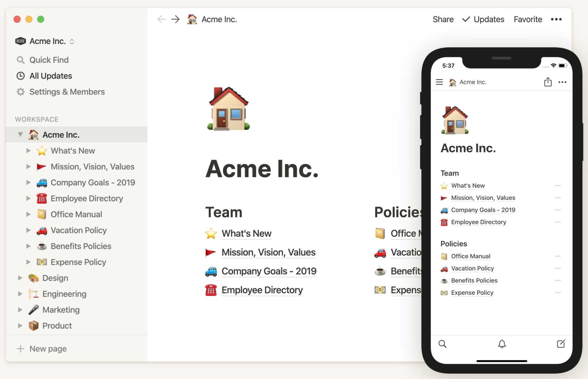
Task: Click Mission, Vision, Values link
Action: point(268,251)
